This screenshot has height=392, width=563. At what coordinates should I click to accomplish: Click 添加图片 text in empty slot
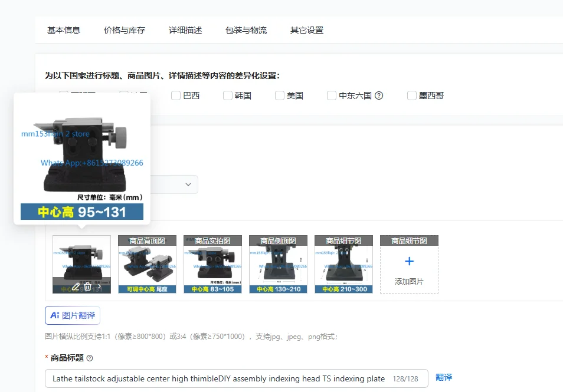(409, 282)
